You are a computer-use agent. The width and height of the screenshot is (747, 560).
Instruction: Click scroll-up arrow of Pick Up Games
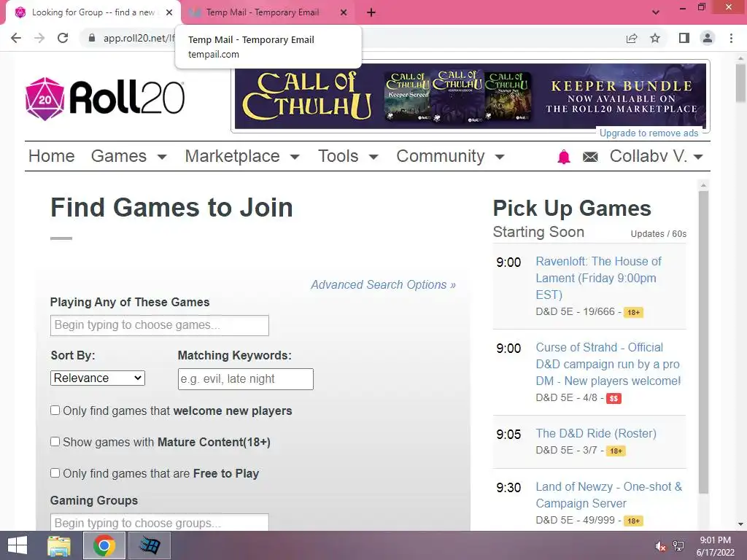704,184
